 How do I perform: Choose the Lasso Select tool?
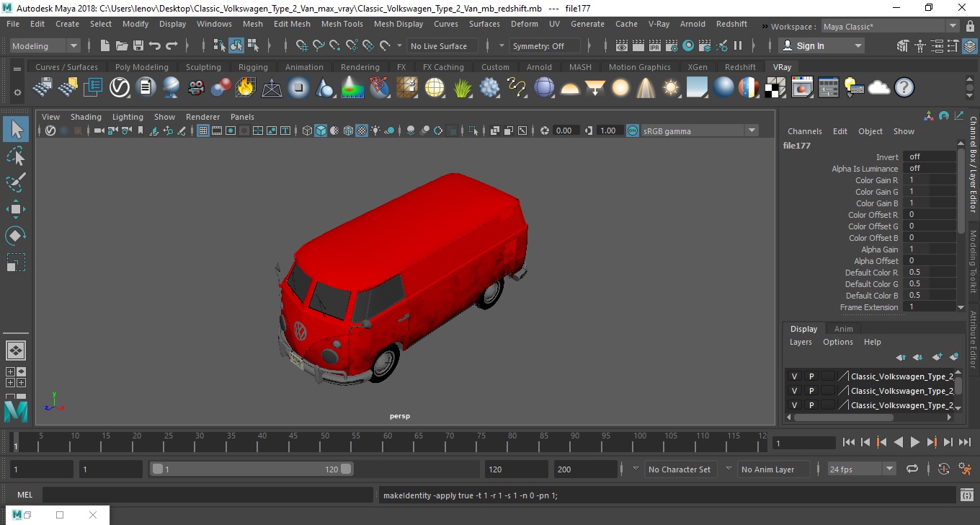pos(16,156)
